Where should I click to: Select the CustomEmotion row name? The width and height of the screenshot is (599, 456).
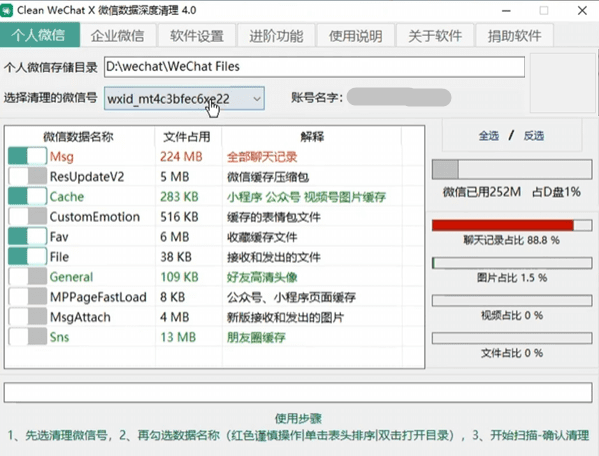[94, 217]
